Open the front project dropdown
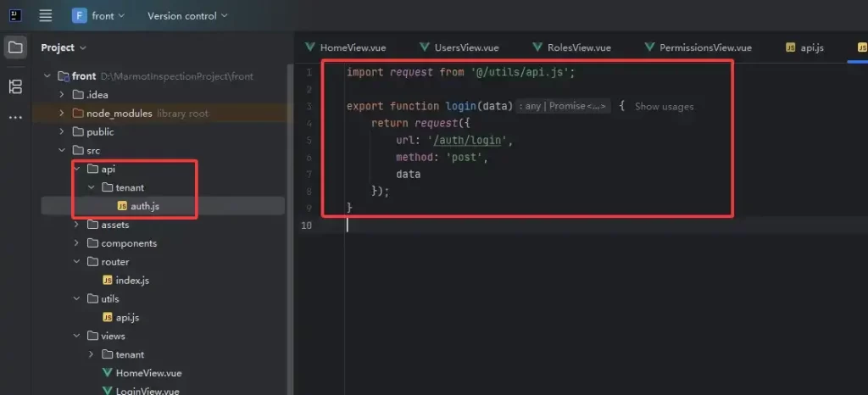 pyautogui.click(x=98, y=16)
